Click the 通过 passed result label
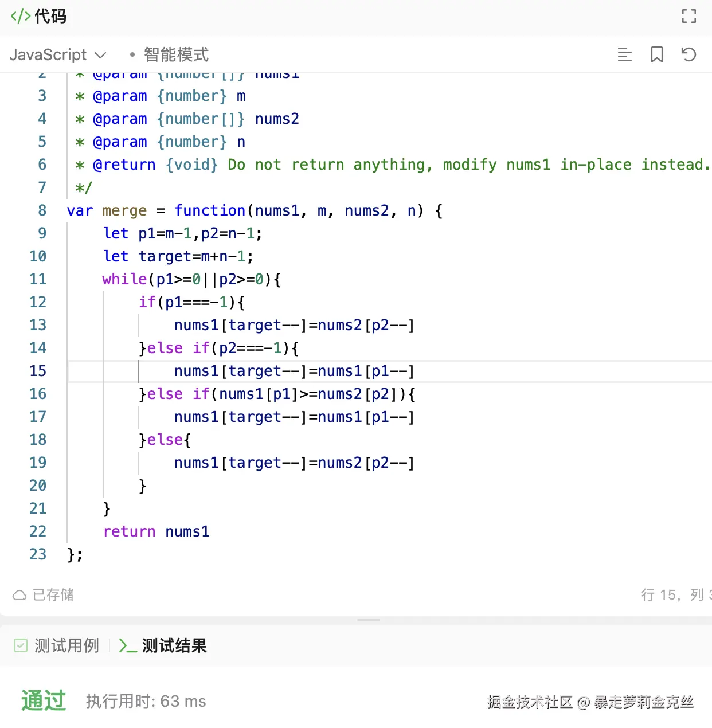The height and width of the screenshot is (728, 712). click(44, 700)
